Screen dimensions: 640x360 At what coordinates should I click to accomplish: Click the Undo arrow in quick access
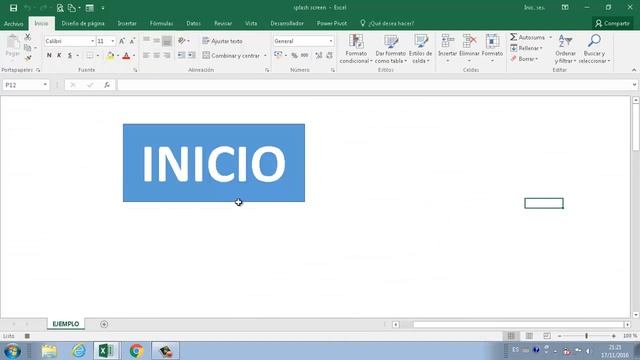coord(27,8)
